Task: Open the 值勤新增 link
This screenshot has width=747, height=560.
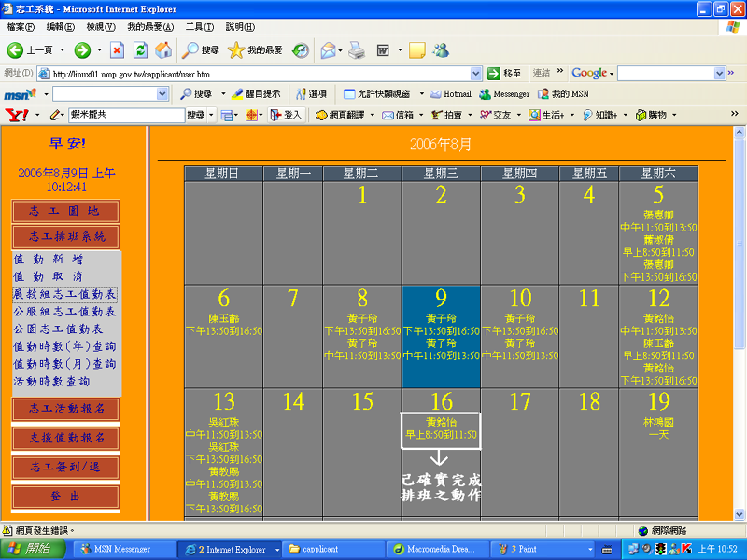Action: 49,259
